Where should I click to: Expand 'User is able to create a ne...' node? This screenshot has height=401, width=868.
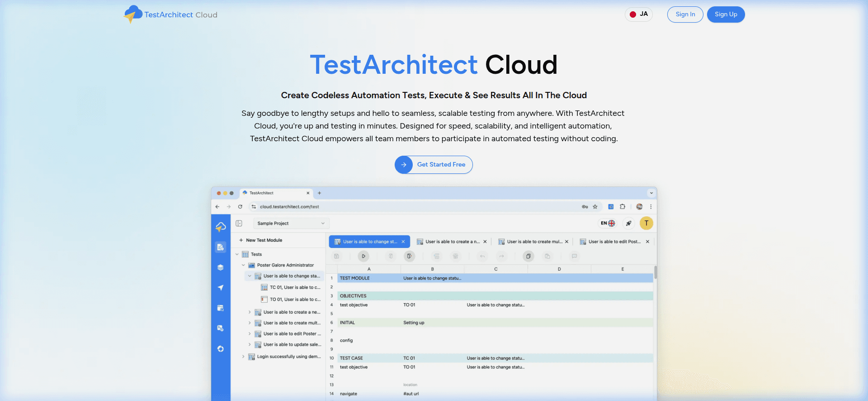(x=250, y=312)
